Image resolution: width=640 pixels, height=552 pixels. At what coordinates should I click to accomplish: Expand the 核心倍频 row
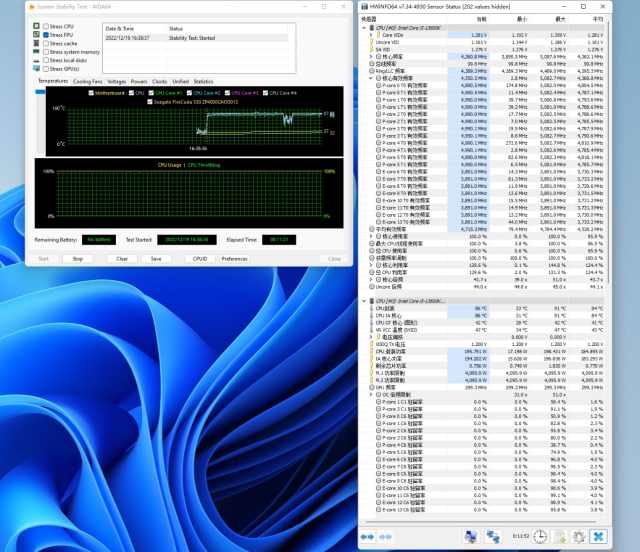(x=371, y=280)
